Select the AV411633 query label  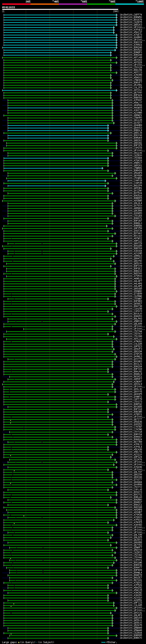[x=8, y=7]
